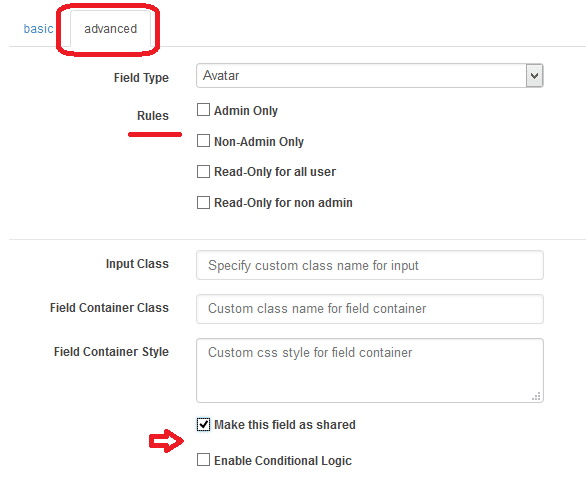
Task: Focus the Input Class text field
Action: pyautogui.click(x=370, y=265)
